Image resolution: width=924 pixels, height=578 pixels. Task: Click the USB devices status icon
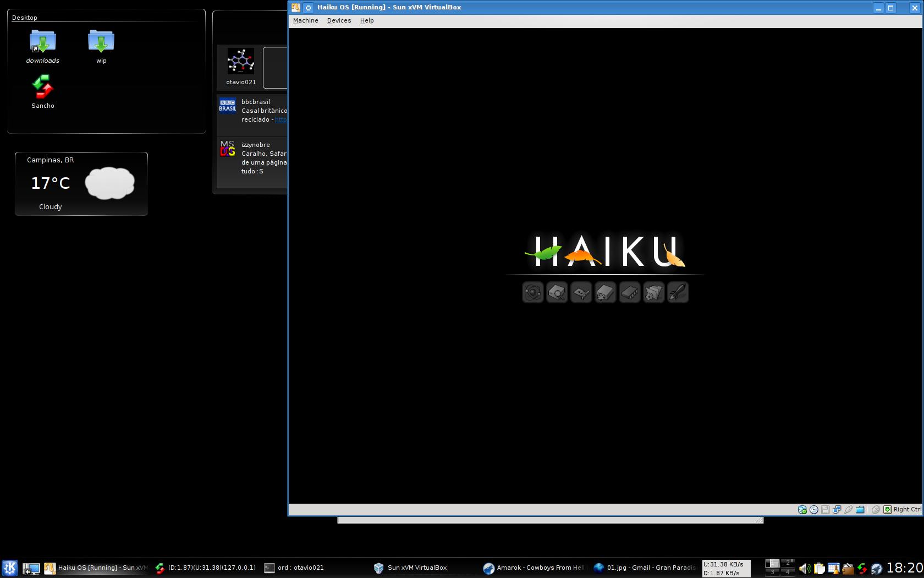click(x=848, y=510)
